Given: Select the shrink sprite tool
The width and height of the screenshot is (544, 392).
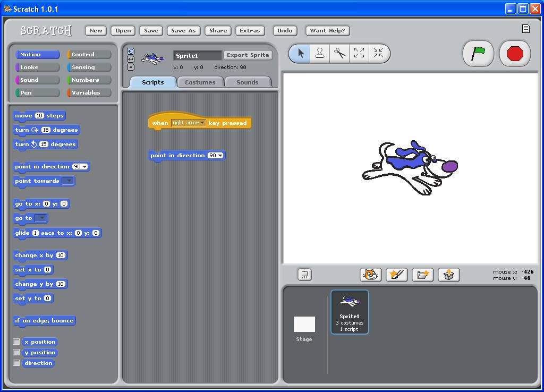Looking at the screenshot, I should tap(378, 54).
